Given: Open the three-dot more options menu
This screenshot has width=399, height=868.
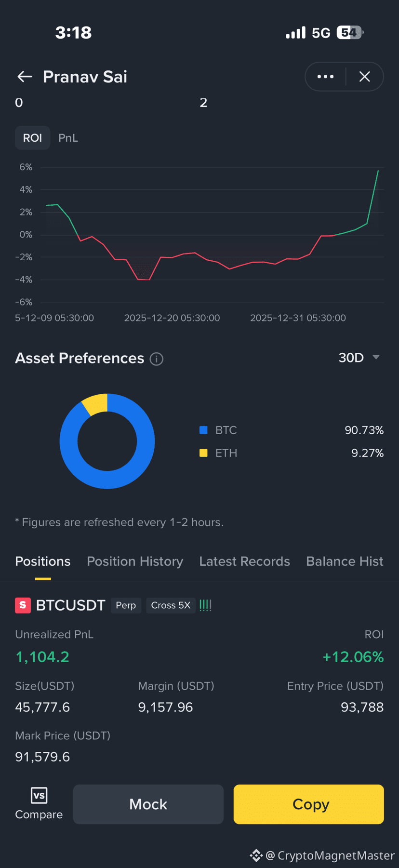Looking at the screenshot, I should pyautogui.click(x=325, y=77).
